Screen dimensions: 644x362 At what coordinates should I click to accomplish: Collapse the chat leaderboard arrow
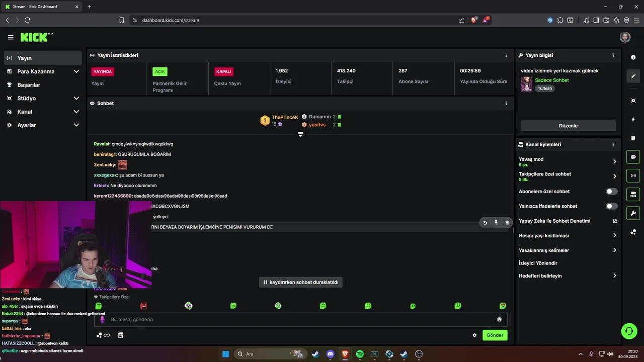(x=300, y=134)
